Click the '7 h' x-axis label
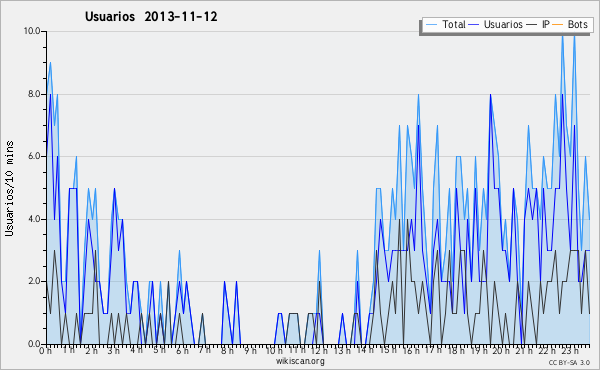600x370 pixels. pyautogui.click(x=205, y=350)
